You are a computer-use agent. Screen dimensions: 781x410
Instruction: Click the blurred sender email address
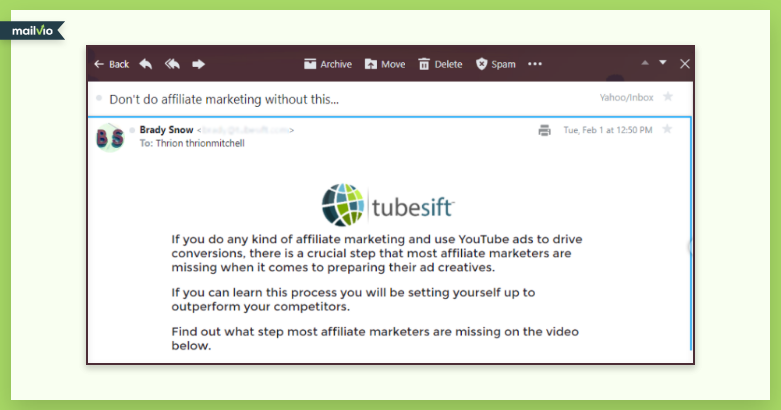point(245,130)
